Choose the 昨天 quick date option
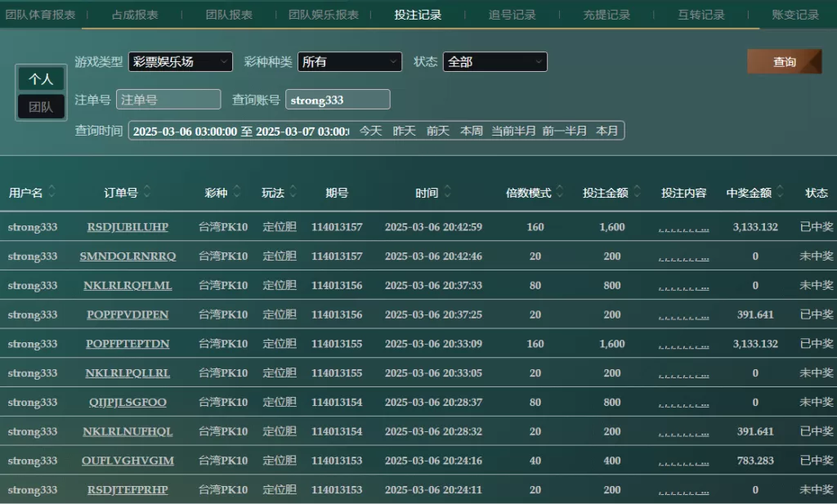 404,131
